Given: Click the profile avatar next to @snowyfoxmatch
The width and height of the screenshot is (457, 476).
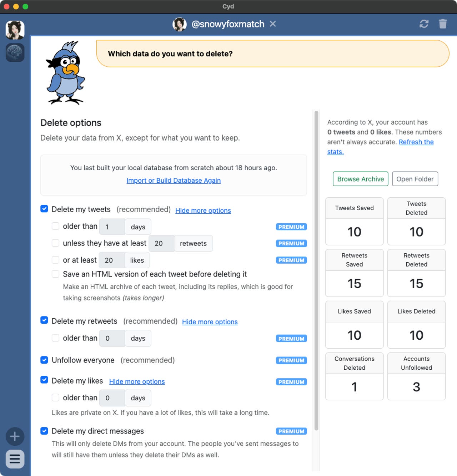Looking at the screenshot, I should tap(180, 24).
